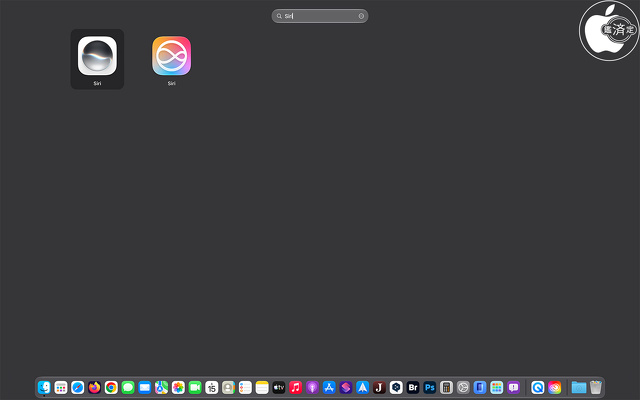Open Contacts from the Dock

(228, 387)
